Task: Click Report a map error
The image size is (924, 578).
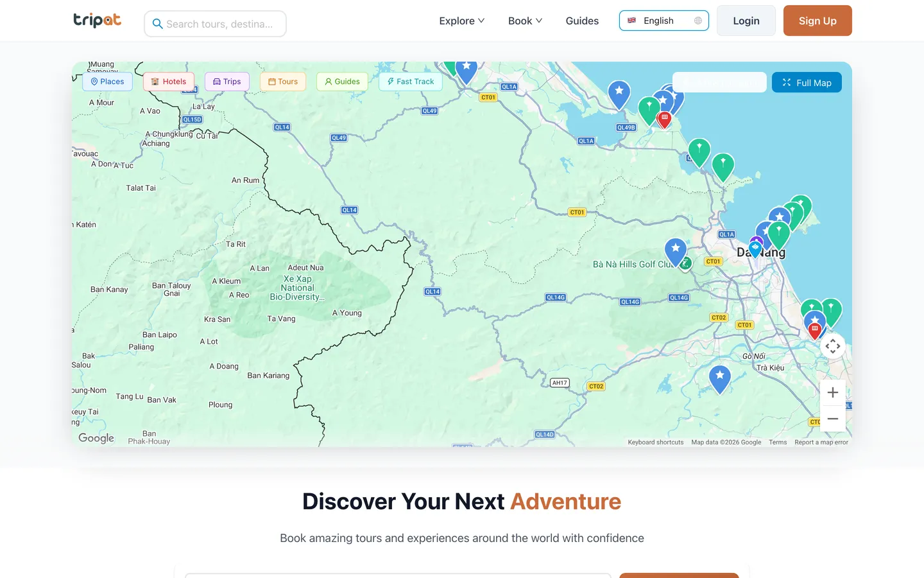Action: [821, 442]
